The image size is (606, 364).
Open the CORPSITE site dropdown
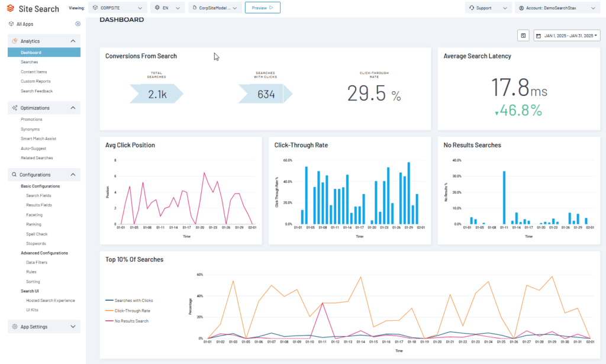(x=117, y=8)
